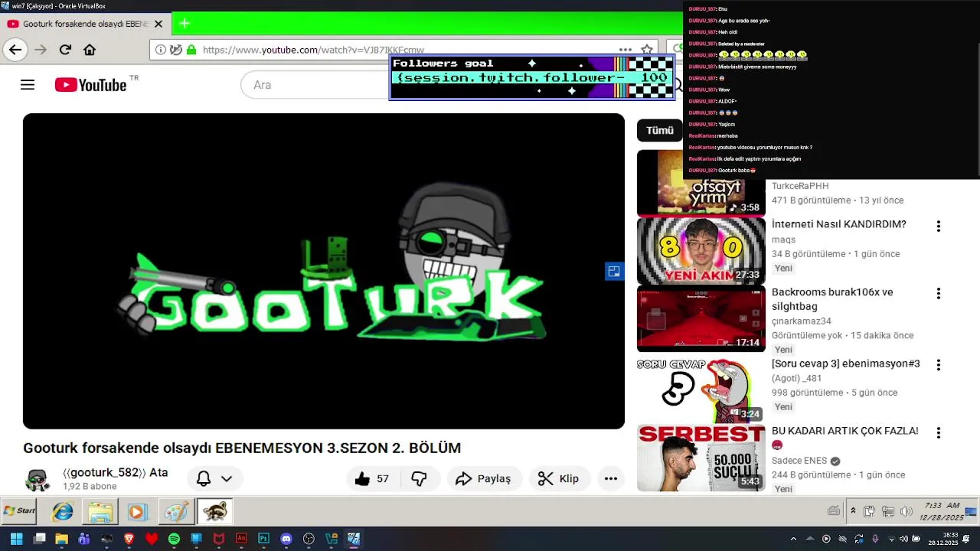Dislike the video
Image resolution: width=980 pixels, height=551 pixels.
[419, 479]
